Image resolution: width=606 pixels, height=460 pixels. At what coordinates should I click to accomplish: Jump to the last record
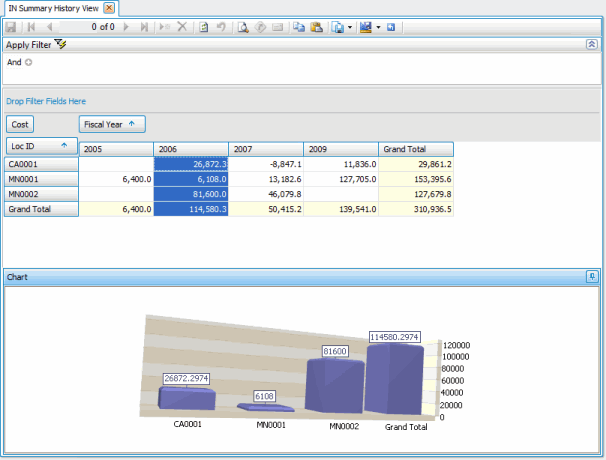point(145,27)
